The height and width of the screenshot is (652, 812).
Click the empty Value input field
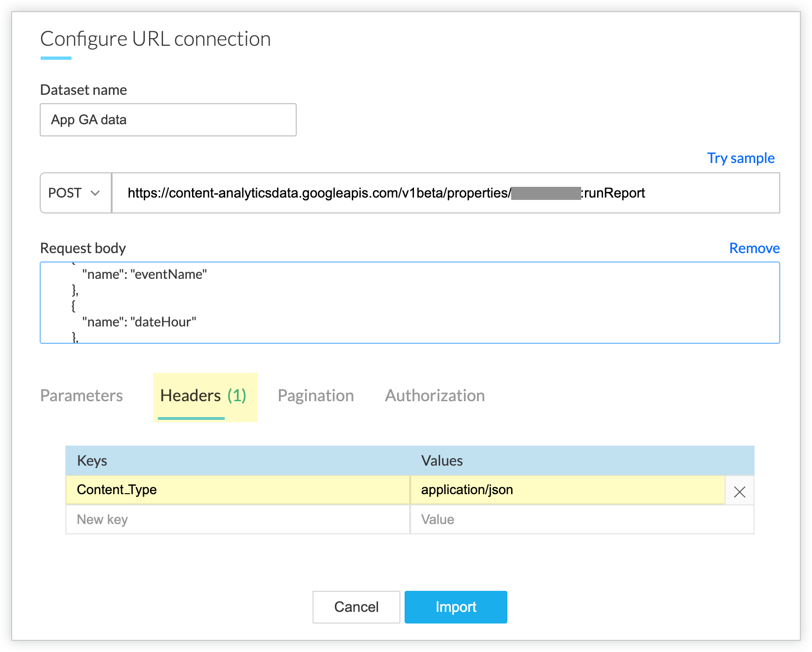(581, 519)
